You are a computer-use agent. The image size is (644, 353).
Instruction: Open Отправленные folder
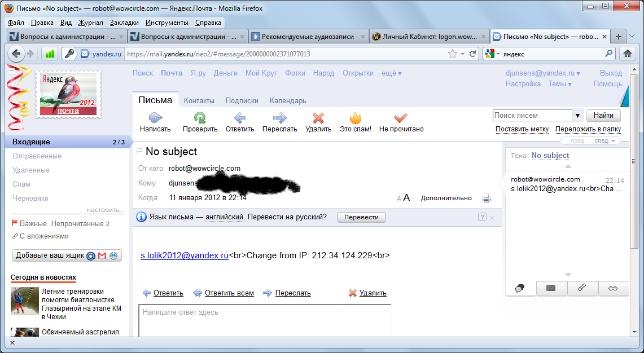(37, 156)
